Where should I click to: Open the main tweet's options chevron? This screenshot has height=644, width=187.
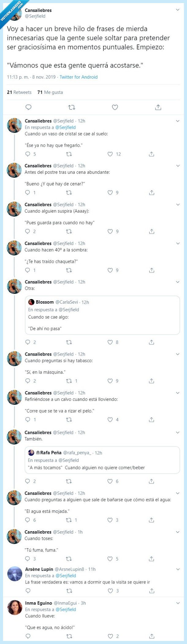(178, 9)
